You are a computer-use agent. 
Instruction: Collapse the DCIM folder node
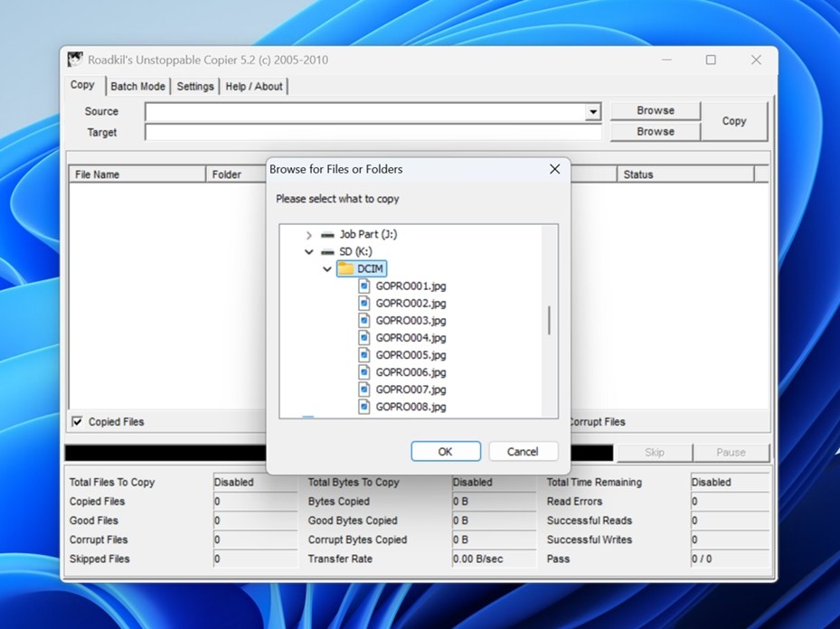pyautogui.click(x=326, y=268)
